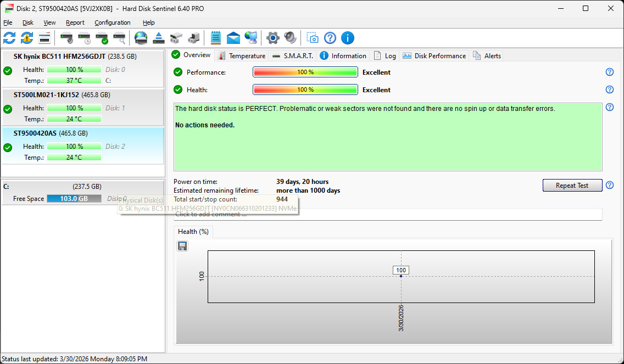The height and width of the screenshot is (364, 624).
Task: Click the '39 days, 20 hours' power-on value
Action: tap(303, 181)
